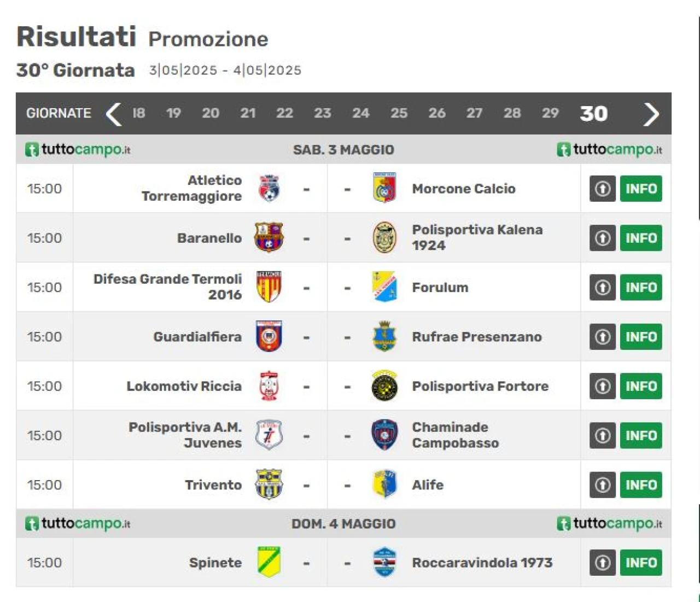Switch to giornata 24
The image size is (700, 602).
coord(360,113)
